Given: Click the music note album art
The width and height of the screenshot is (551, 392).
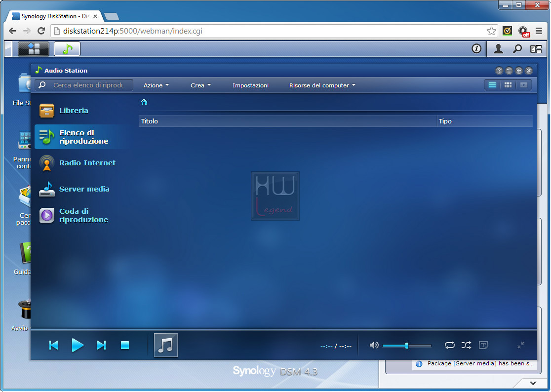Looking at the screenshot, I should pos(166,345).
